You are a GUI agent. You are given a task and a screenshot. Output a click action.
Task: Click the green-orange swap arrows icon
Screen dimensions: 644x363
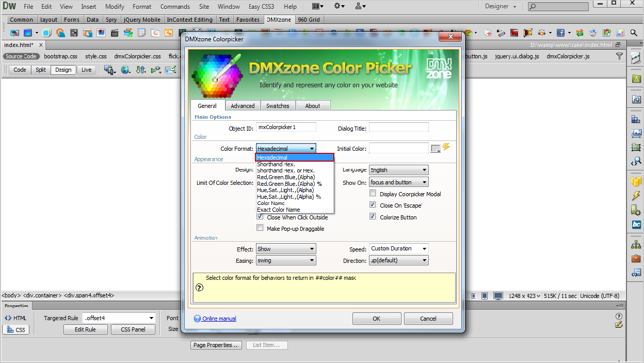pyautogui.click(x=580, y=33)
